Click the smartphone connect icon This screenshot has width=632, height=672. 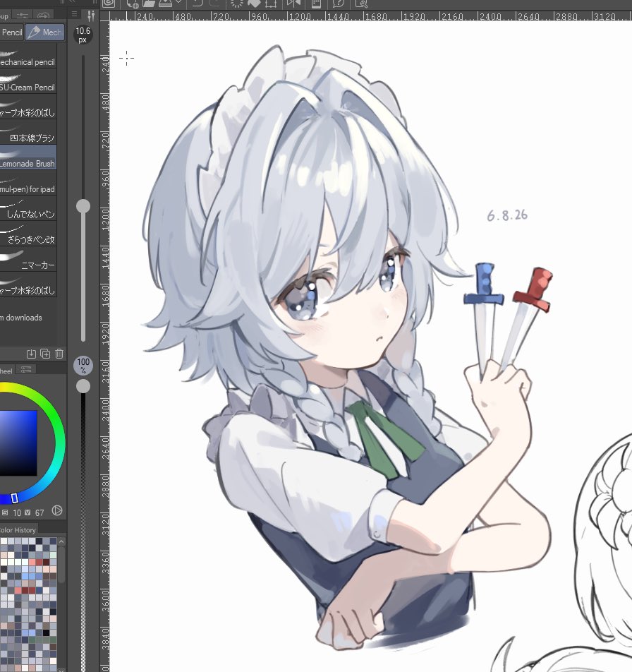pos(316,4)
